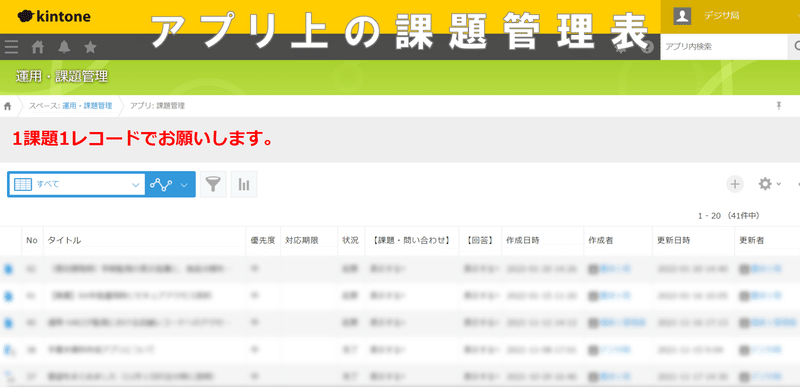Open the すべて view dropdown
The height and width of the screenshot is (387, 800).
[x=77, y=184]
